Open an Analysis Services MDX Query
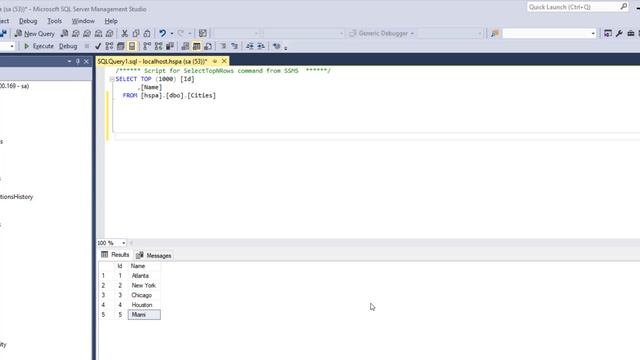The height and width of the screenshot is (360, 640). click(76, 33)
